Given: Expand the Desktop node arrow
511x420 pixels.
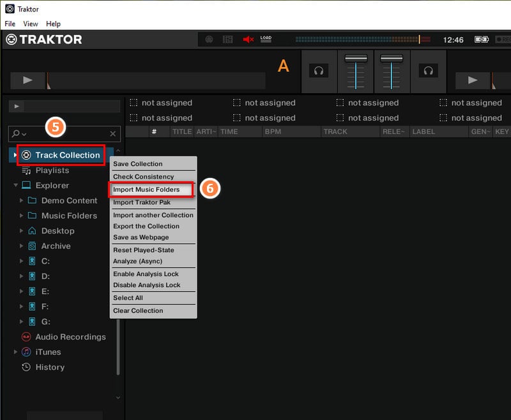Looking at the screenshot, I should tap(21, 231).
